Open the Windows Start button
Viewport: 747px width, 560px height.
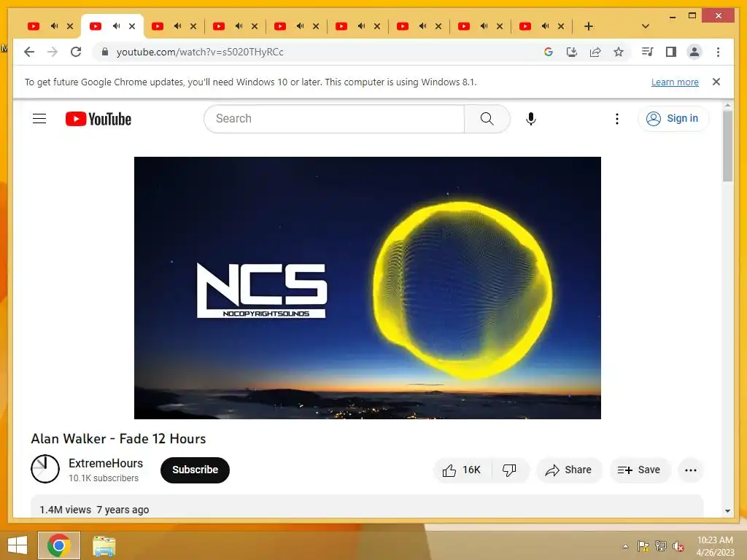click(x=18, y=545)
